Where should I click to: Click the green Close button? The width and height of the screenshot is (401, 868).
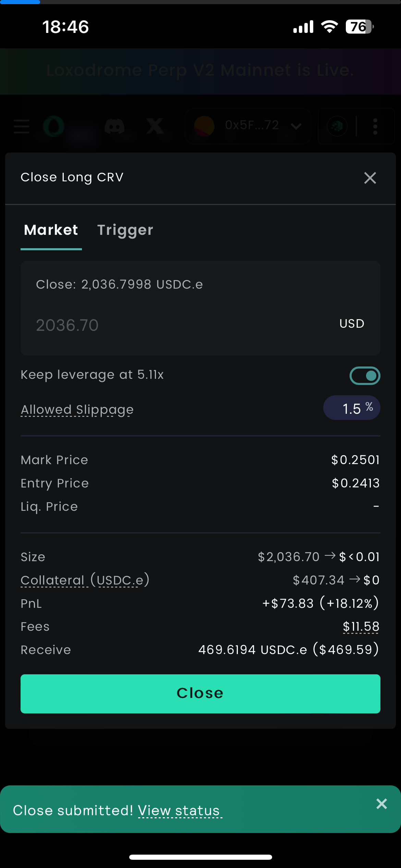coord(200,694)
